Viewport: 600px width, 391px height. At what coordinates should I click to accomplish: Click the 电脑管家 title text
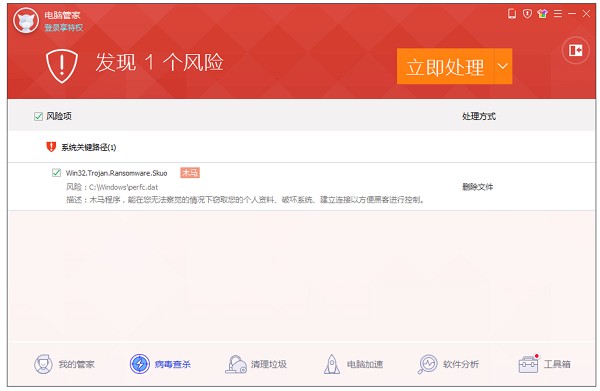62,15
